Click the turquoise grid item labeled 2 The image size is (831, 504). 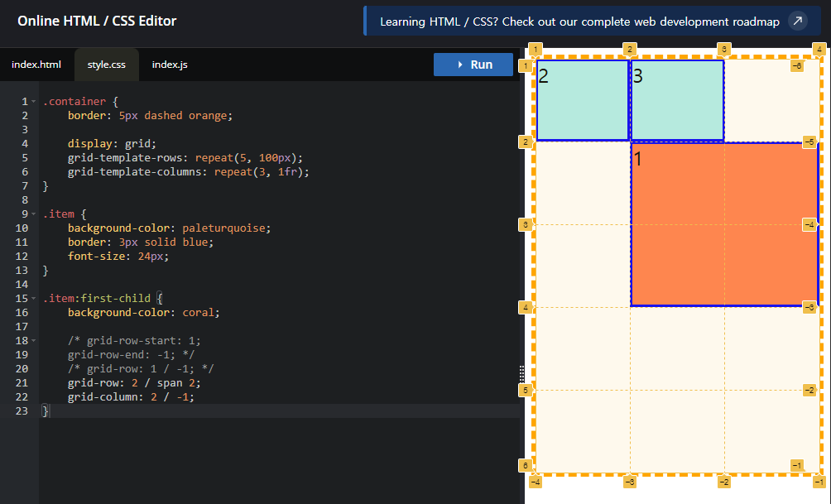pyautogui.click(x=583, y=101)
